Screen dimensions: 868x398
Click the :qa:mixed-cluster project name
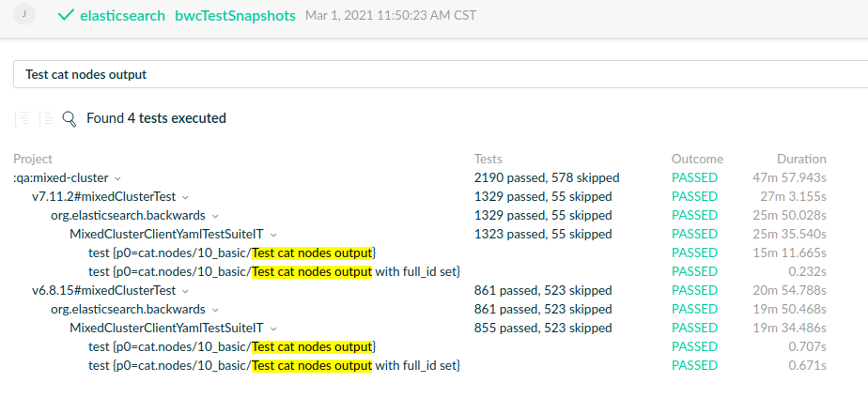(x=61, y=178)
